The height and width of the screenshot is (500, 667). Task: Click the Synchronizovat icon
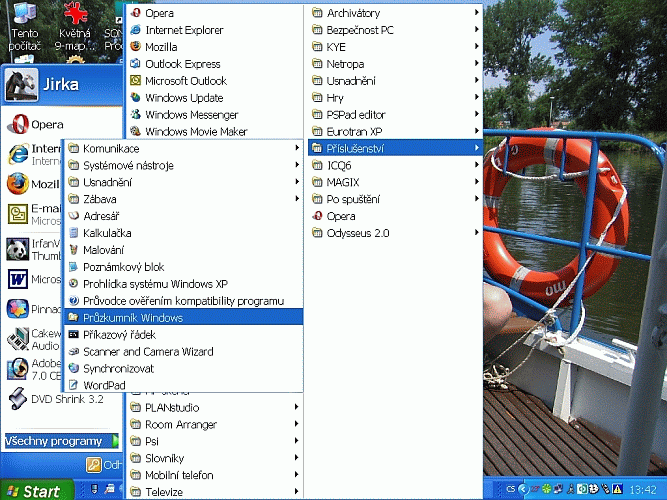point(74,368)
